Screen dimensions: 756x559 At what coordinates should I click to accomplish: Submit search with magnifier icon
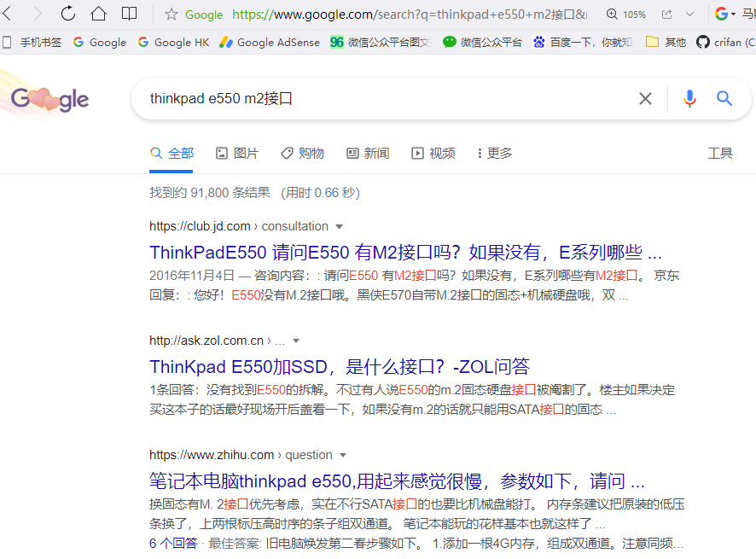pyautogui.click(x=724, y=98)
